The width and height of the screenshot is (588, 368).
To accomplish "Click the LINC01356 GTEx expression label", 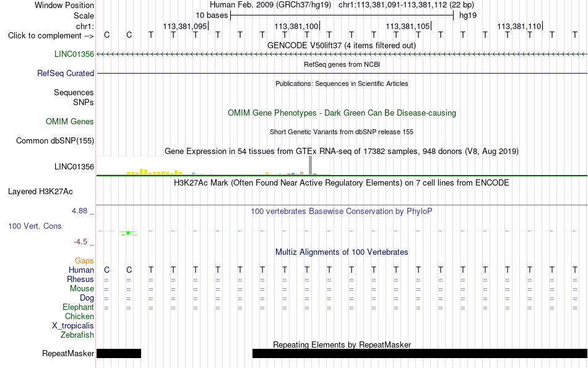I will pyautogui.click(x=74, y=167).
